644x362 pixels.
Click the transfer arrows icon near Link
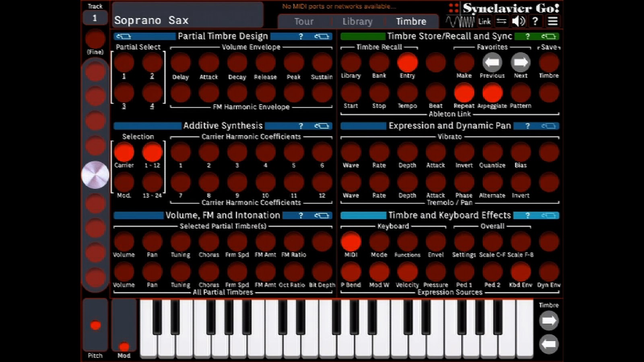point(501,21)
